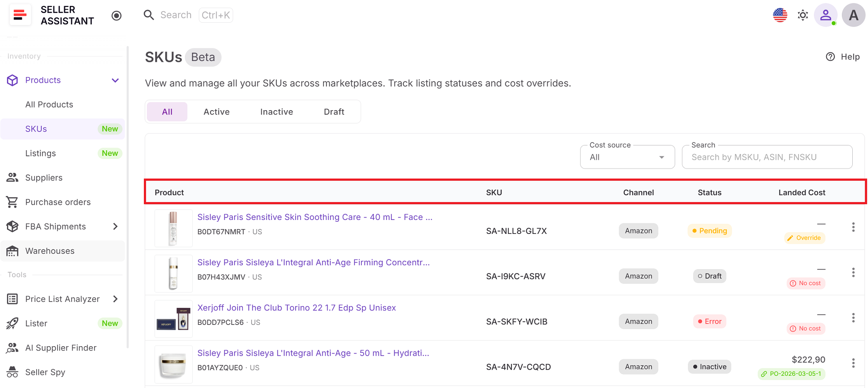
Task: Open purchase order PO-2026-03-05-1 badge
Action: [x=791, y=374]
